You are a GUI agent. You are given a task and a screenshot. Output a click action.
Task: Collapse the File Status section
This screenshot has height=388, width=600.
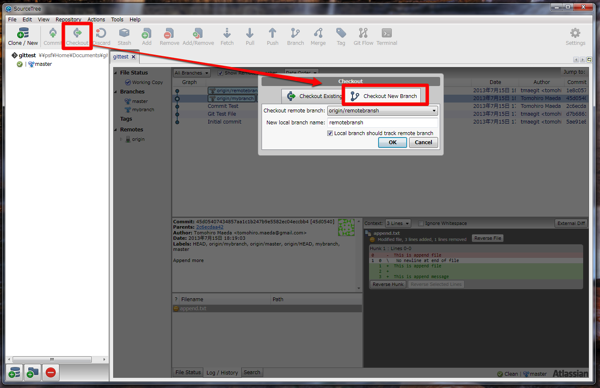pos(116,73)
